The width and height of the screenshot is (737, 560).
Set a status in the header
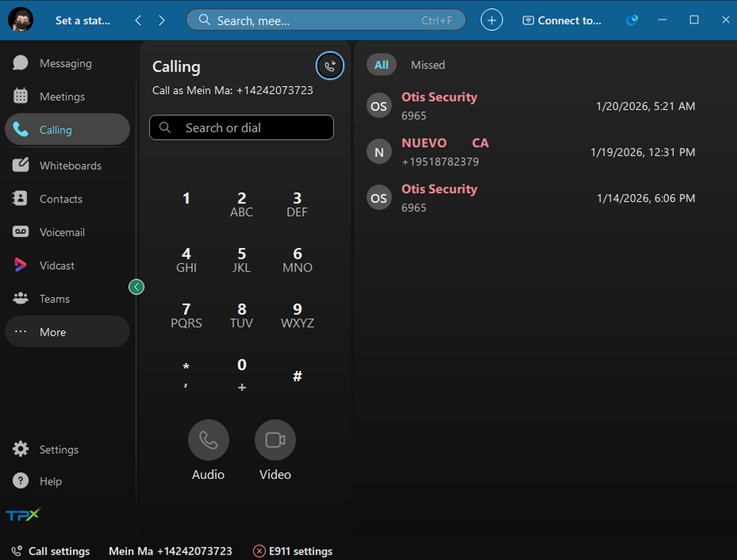tap(83, 21)
